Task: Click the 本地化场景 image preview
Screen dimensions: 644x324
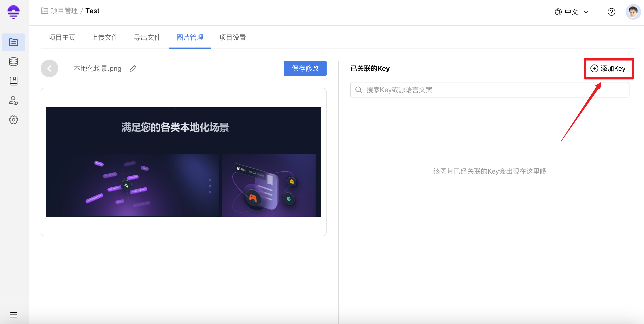Action: (x=183, y=162)
